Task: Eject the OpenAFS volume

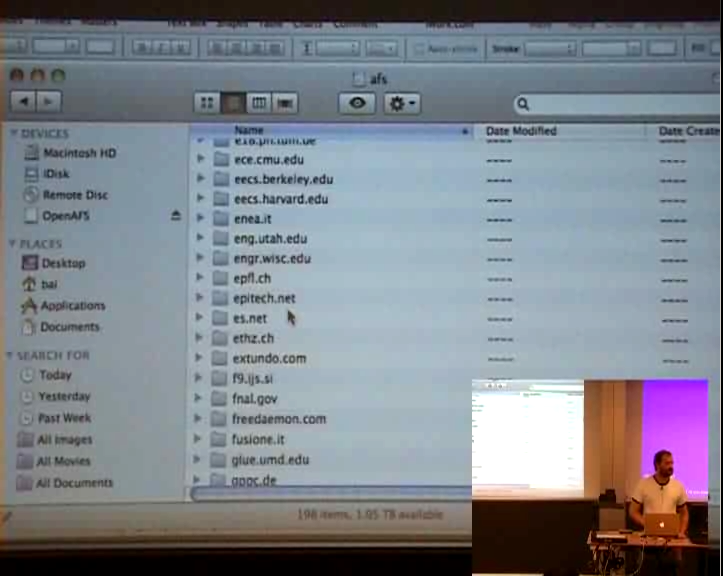Action: coord(176,215)
